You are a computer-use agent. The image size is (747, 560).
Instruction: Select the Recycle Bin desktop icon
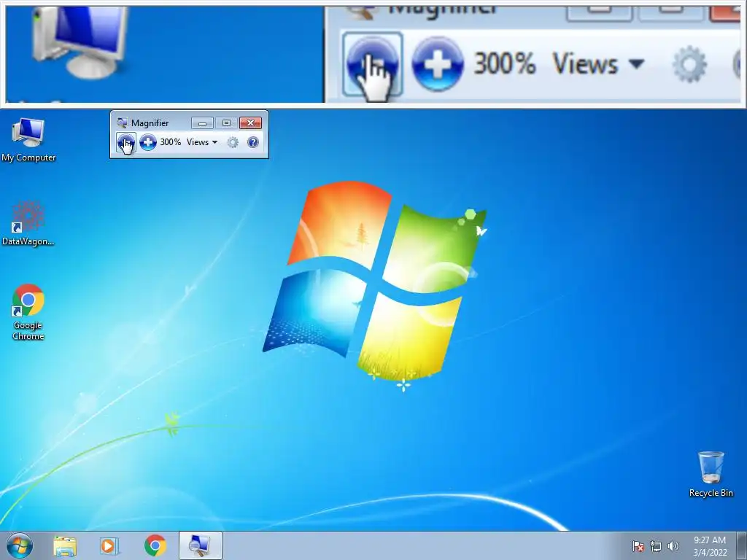tap(711, 474)
